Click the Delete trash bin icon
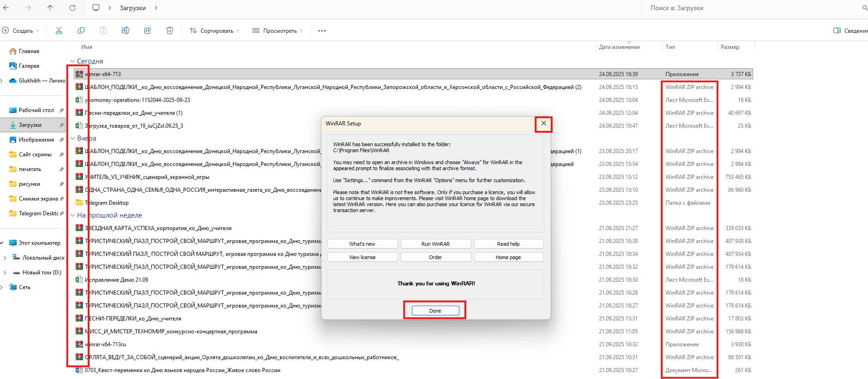 tap(170, 30)
